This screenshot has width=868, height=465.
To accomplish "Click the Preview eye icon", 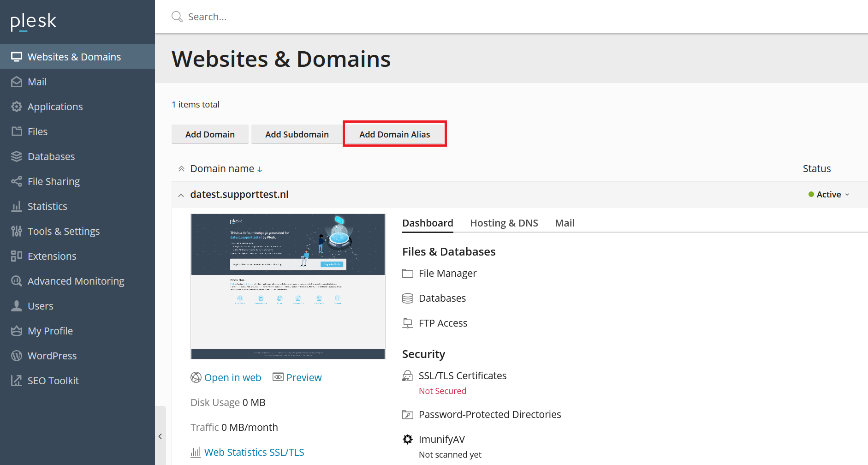I will [278, 377].
